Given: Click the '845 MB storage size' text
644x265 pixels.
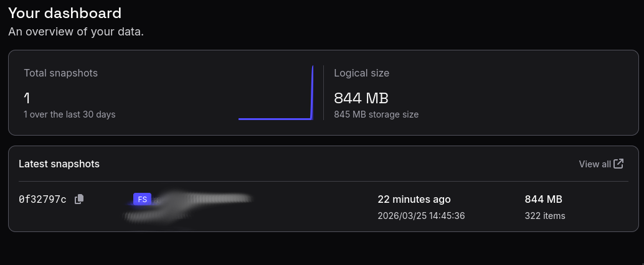Looking at the screenshot, I should (376, 114).
